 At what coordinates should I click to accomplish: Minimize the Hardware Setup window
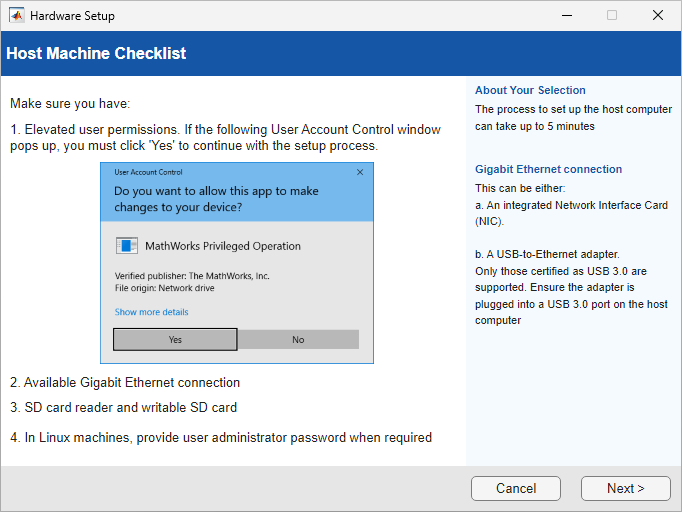click(x=565, y=16)
